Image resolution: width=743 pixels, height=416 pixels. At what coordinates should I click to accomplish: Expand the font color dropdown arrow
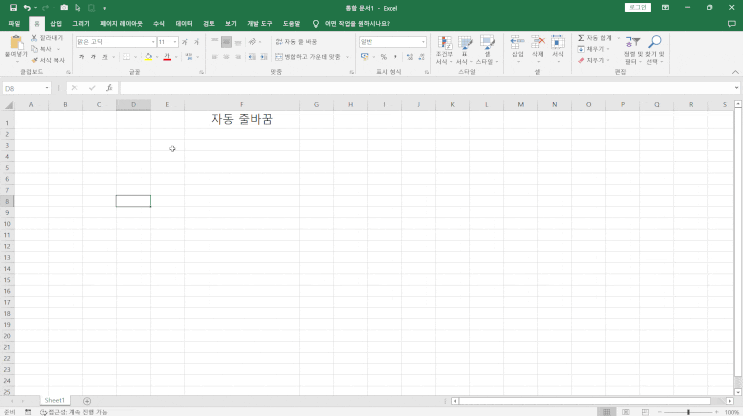tap(176, 57)
